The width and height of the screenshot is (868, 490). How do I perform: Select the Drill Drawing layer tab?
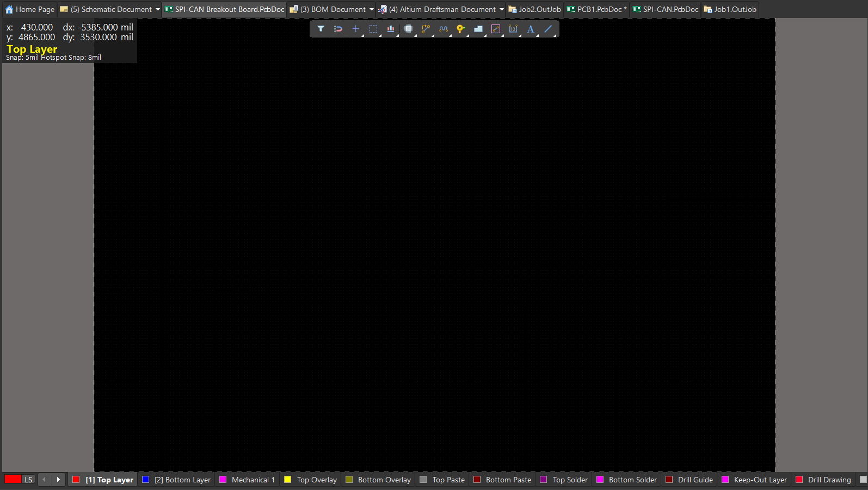point(823,480)
